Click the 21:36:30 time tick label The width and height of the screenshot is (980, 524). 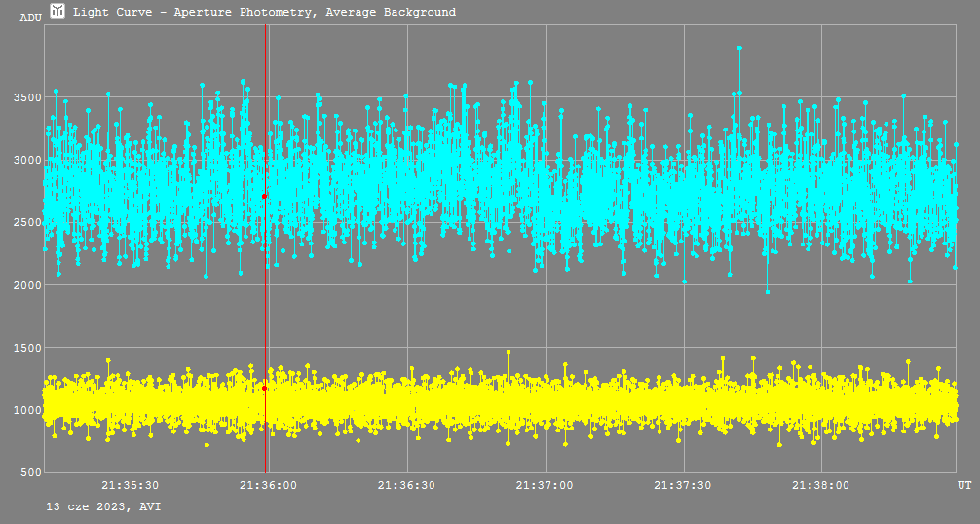point(407,485)
